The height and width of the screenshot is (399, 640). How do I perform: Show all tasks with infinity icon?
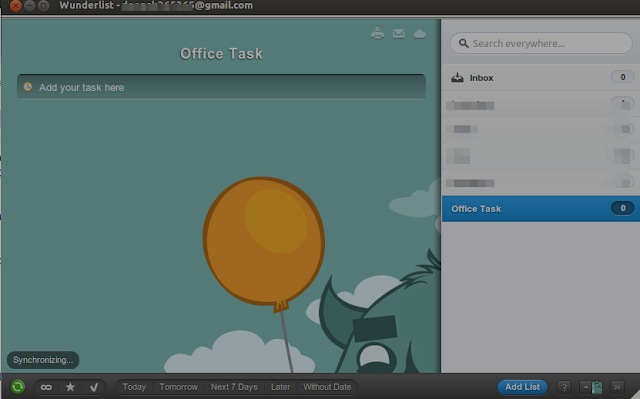(46, 387)
